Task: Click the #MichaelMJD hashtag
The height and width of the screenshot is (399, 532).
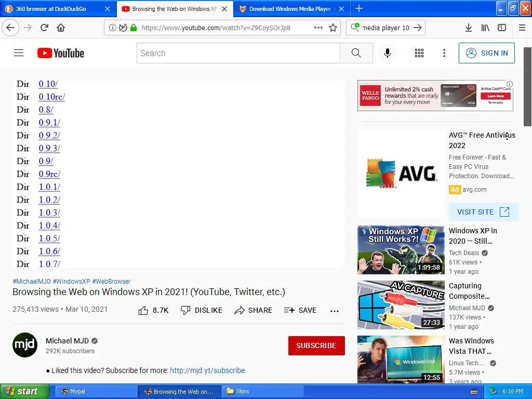Action: pos(32,281)
